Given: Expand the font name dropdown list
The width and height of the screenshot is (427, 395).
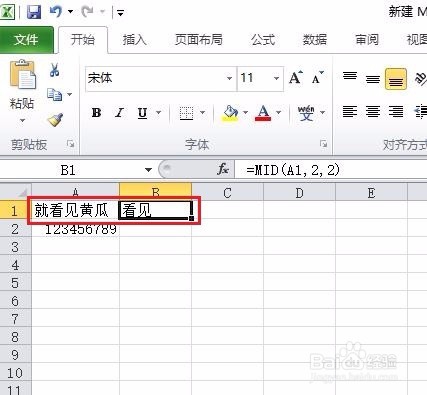Looking at the screenshot, I should point(229,78).
